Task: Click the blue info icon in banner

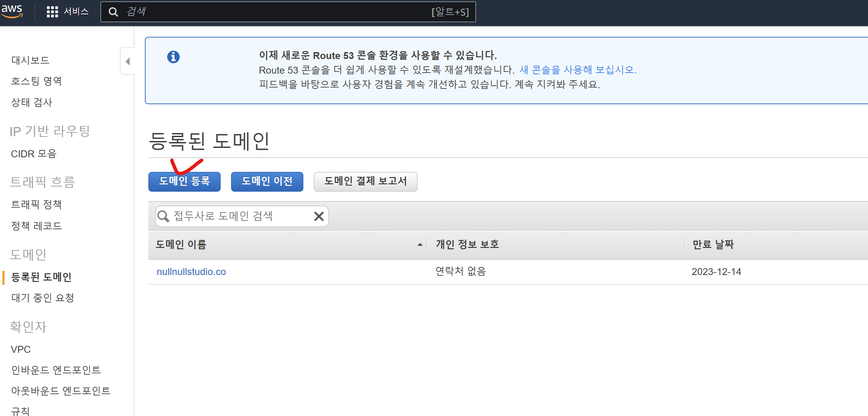Action: pyautogui.click(x=173, y=57)
